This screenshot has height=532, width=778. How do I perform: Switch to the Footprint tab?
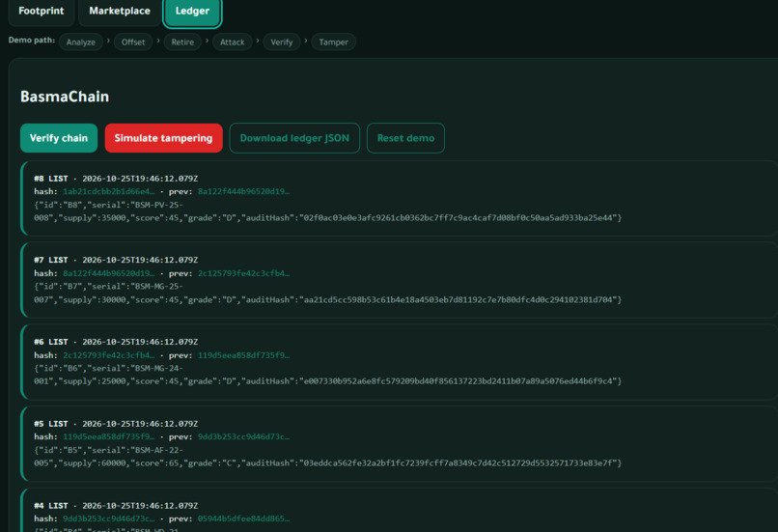(42, 11)
